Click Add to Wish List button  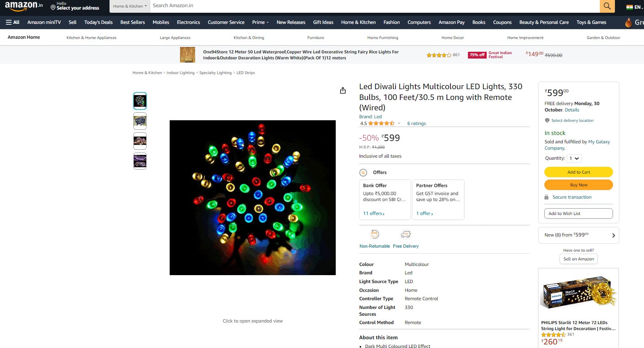578,213
